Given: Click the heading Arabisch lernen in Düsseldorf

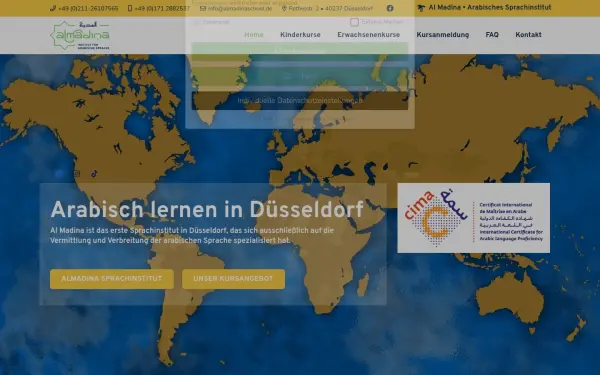Looking at the screenshot, I should pos(207,210).
